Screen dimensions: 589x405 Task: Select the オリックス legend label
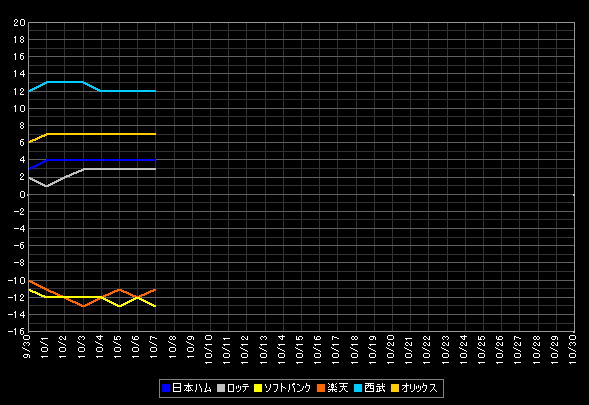coord(419,388)
